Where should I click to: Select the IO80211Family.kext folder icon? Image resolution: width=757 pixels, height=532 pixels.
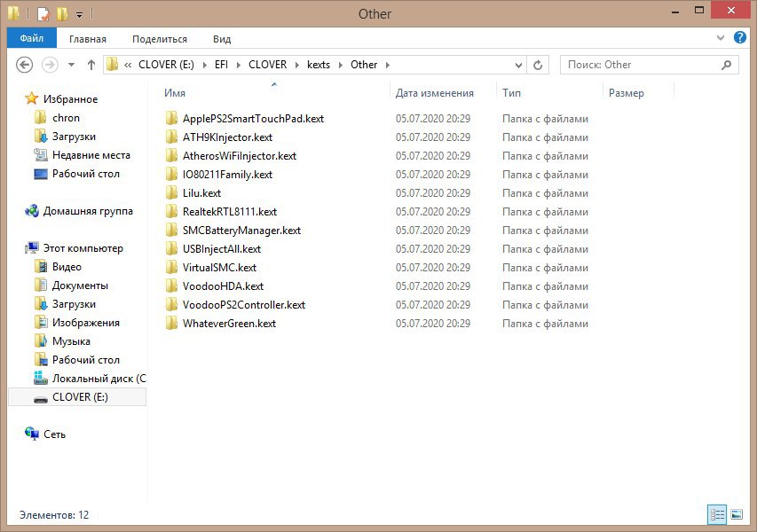171,175
